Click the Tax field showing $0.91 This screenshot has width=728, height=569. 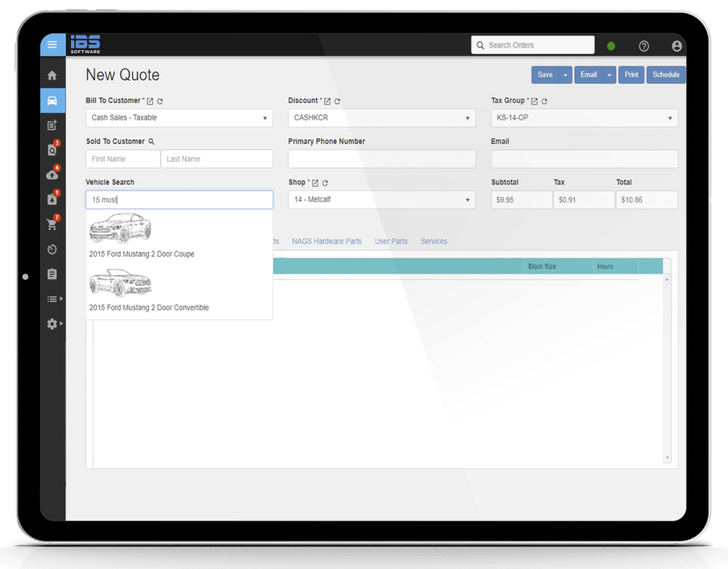[584, 200]
